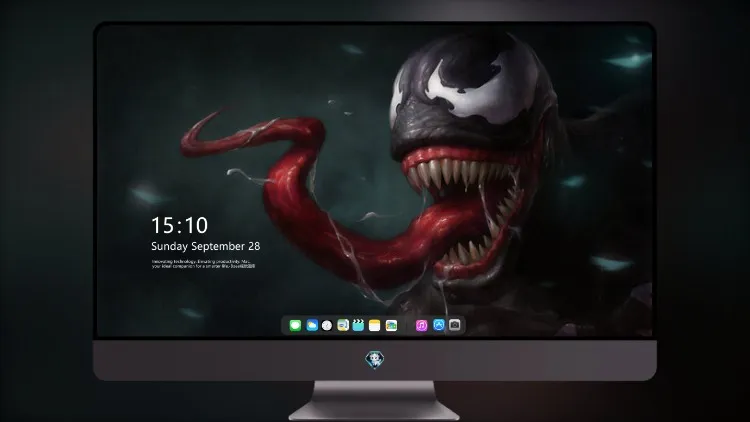Open the green Messages app in dock
The image size is (750, 422).
tap(295, 325)
